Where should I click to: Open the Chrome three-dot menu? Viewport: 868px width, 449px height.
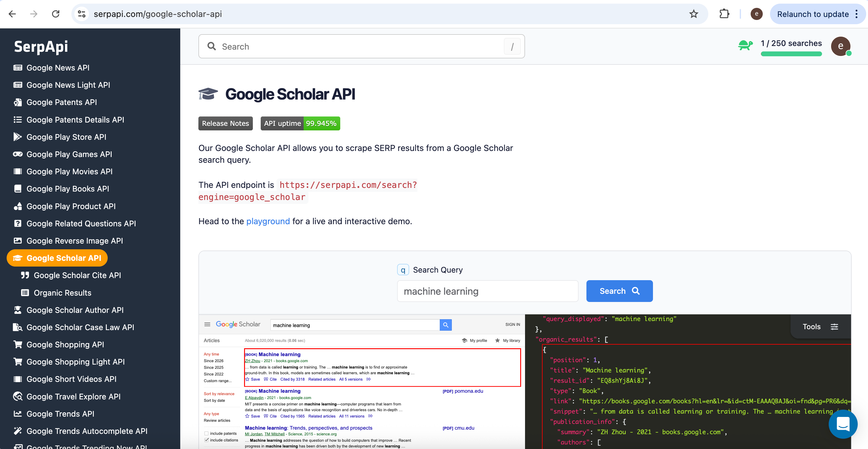coord(857,14)
